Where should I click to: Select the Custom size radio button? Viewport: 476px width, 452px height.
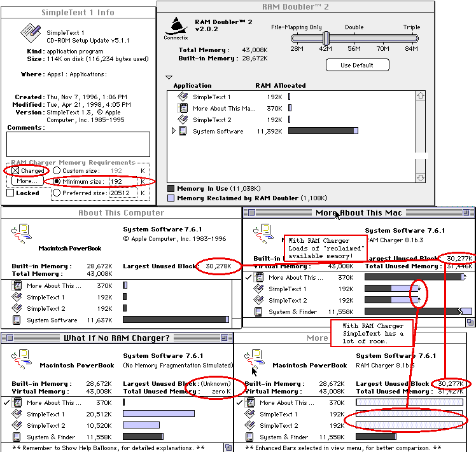(x=57, y=171)
